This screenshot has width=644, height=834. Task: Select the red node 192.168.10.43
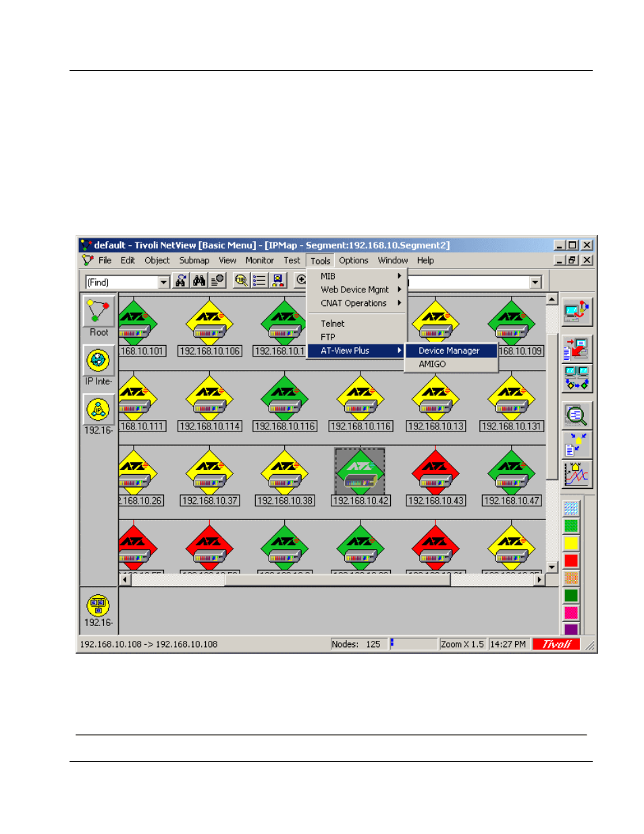click(x=436, y=477)
